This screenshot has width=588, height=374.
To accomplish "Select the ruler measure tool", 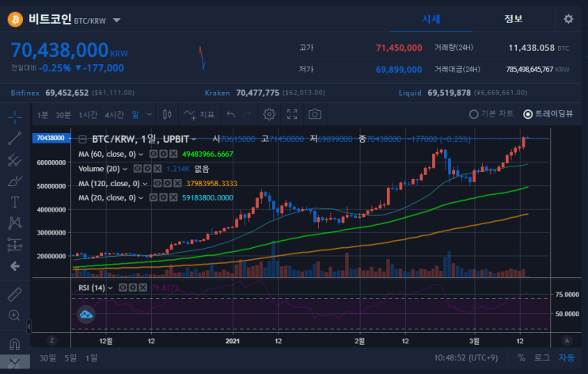I will tap(14, 295).
